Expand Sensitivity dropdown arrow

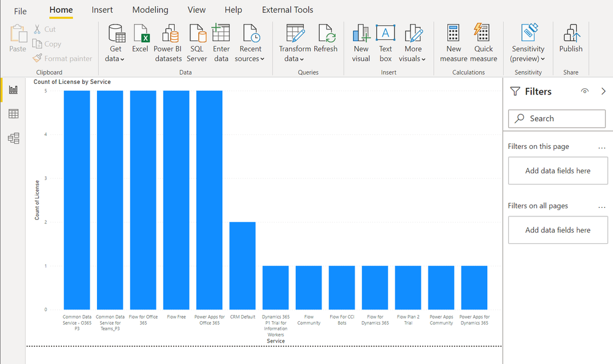click(542, 59)
